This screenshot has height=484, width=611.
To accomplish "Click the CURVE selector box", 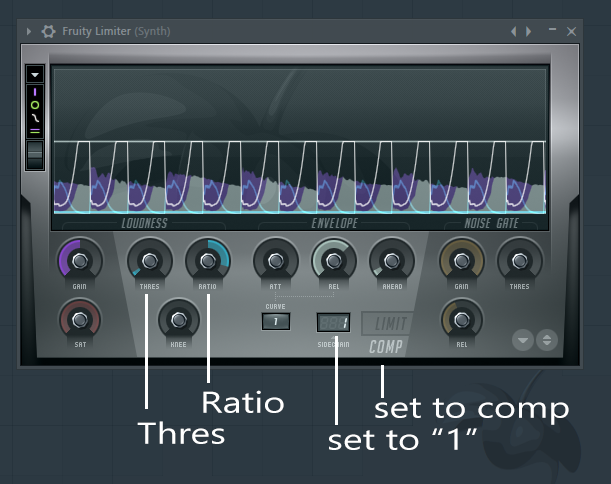I will point(276,321).
